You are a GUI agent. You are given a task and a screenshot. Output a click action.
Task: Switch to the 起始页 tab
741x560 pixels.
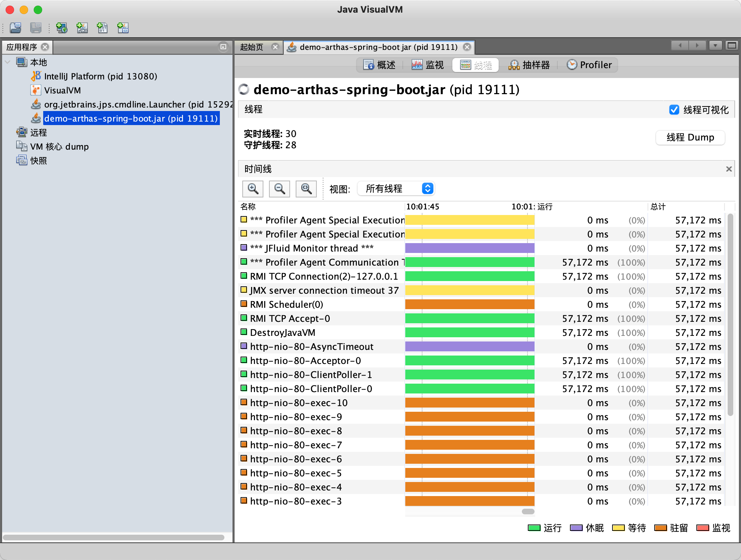(252, 47)
